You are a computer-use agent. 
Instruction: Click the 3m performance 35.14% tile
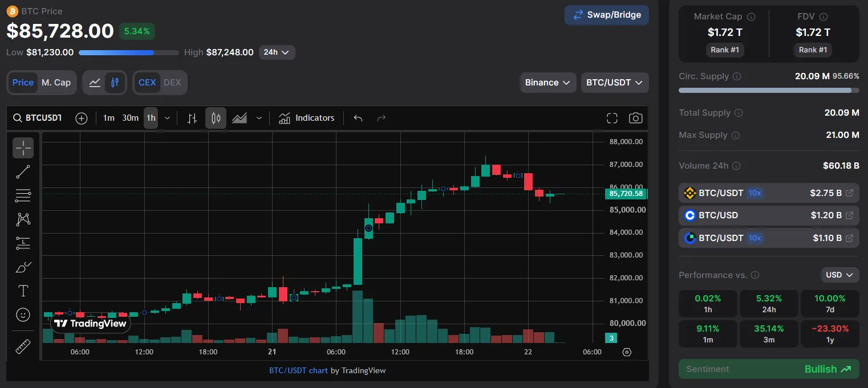pos(769,334)
